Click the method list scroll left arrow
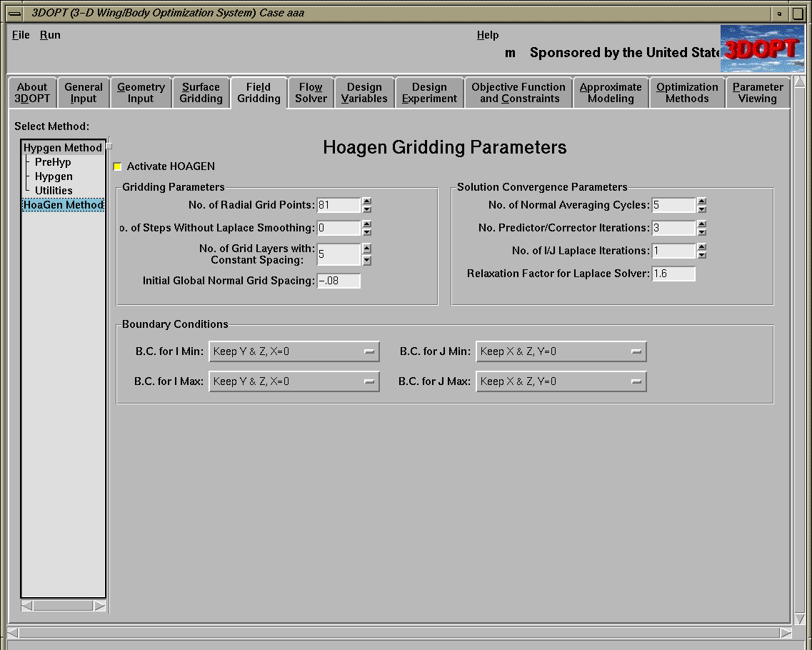The image size is (812, 650). click(x=26, y=606)
